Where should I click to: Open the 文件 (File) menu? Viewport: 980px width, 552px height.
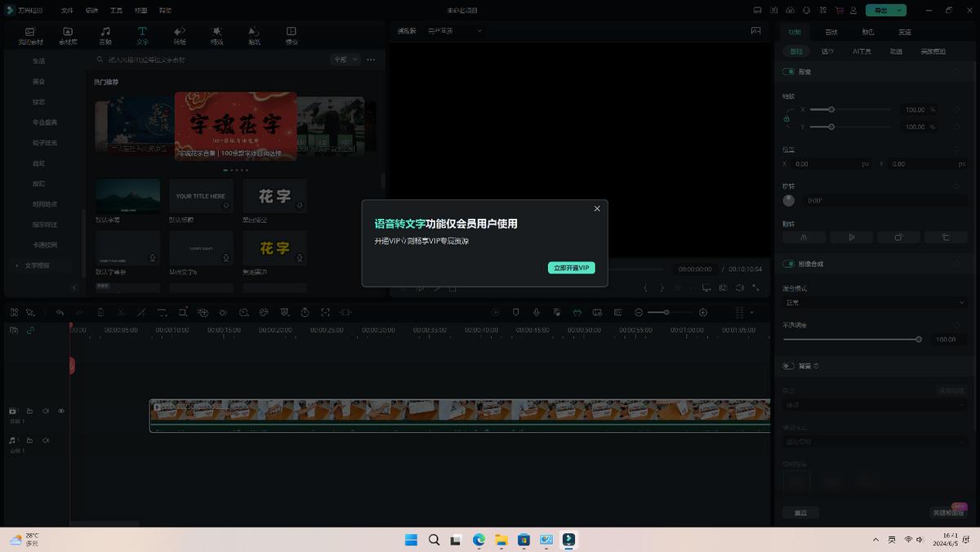tap(67, 11)
